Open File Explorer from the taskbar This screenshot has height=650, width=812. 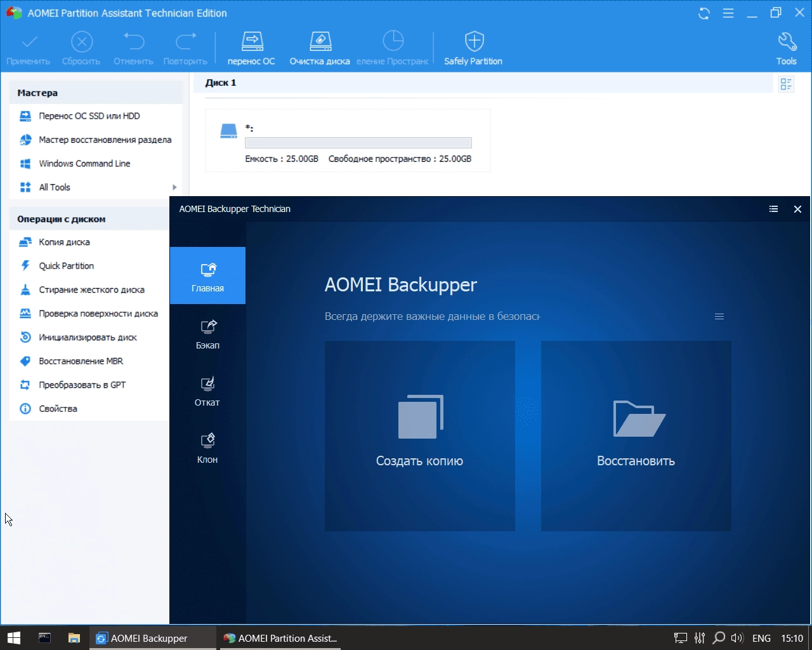coord(74,638)
